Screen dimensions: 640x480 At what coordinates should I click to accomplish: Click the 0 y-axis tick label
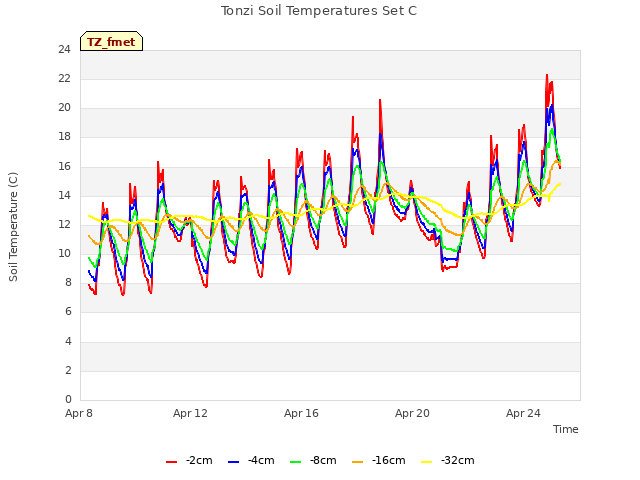click(x=68, y=399)
